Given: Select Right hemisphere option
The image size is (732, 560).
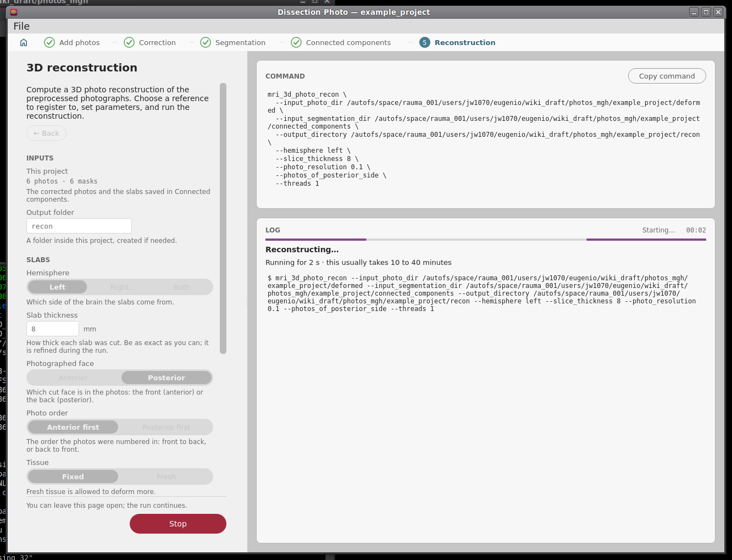Looking at the screenshot, I should [120, 287].
